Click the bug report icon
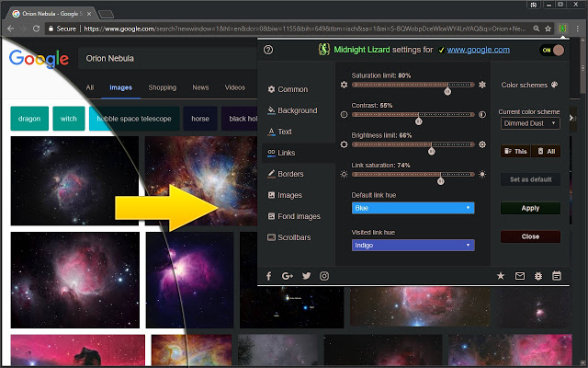Image resolution: width=588 pixels, height=368 pixels. point(537,275)
